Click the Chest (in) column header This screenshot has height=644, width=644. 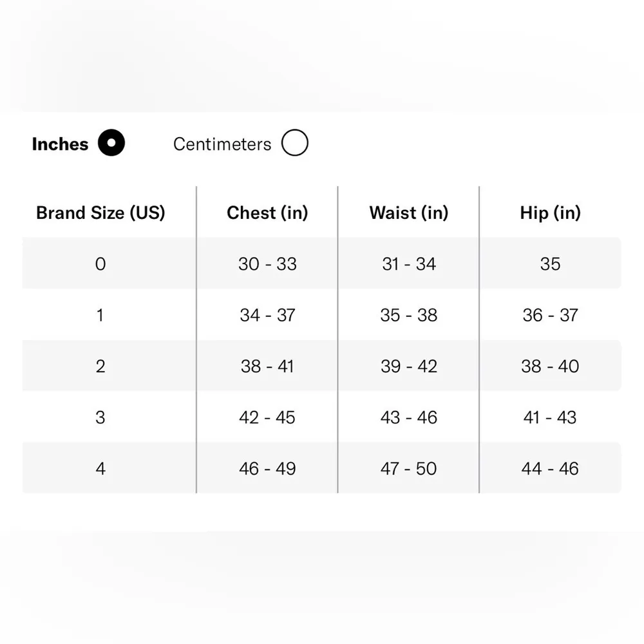(x=267, y=213)
